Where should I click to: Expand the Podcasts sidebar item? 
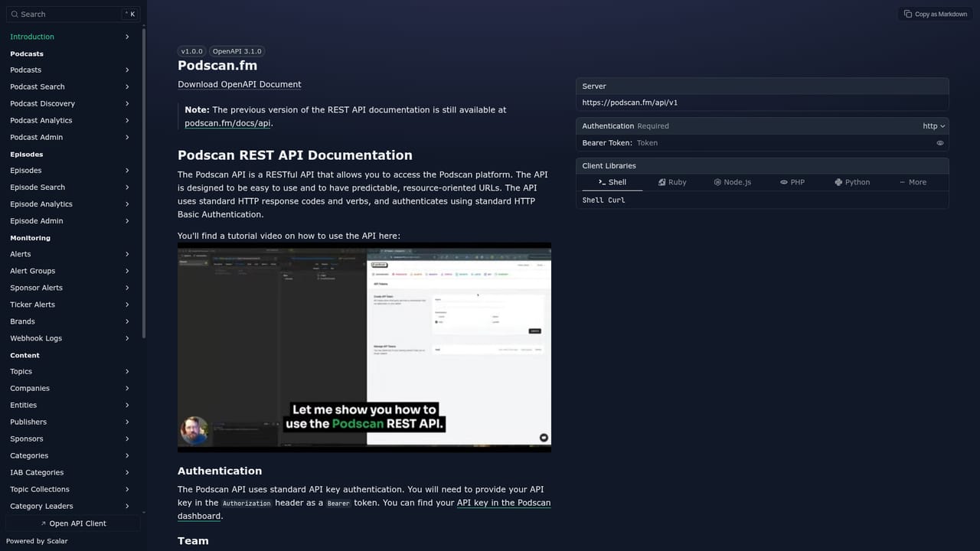(x=127, y=70)
